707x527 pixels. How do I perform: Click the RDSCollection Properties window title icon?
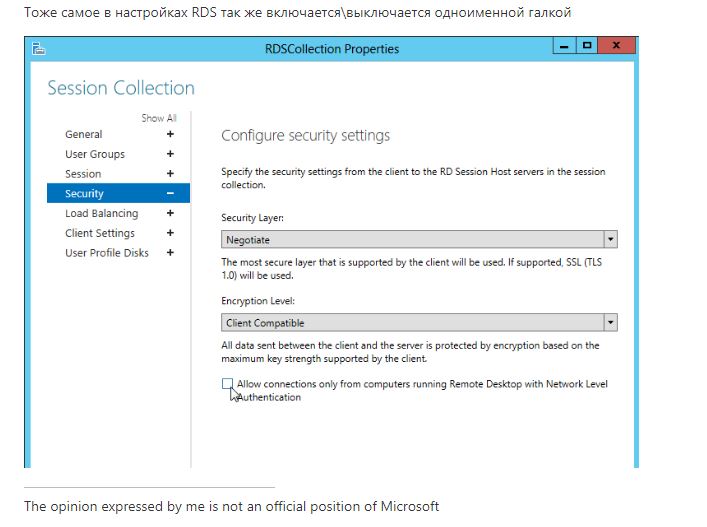pyautogui.click(x=38, y=48)
